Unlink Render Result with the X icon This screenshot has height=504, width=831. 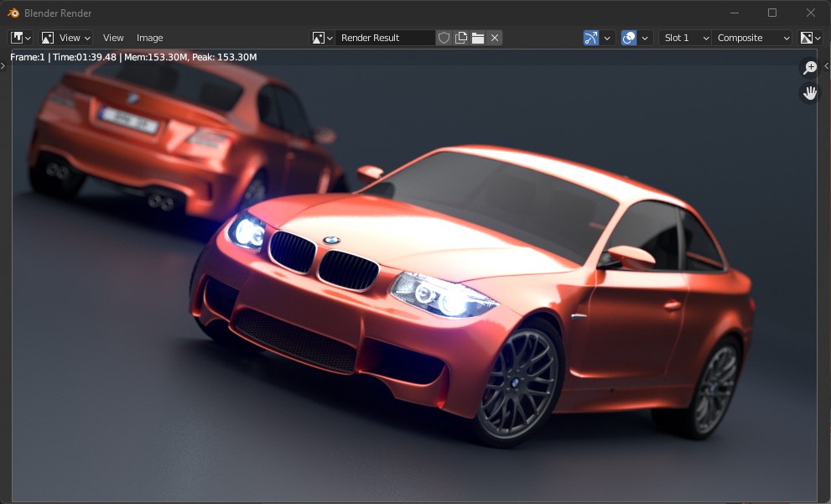494,37
